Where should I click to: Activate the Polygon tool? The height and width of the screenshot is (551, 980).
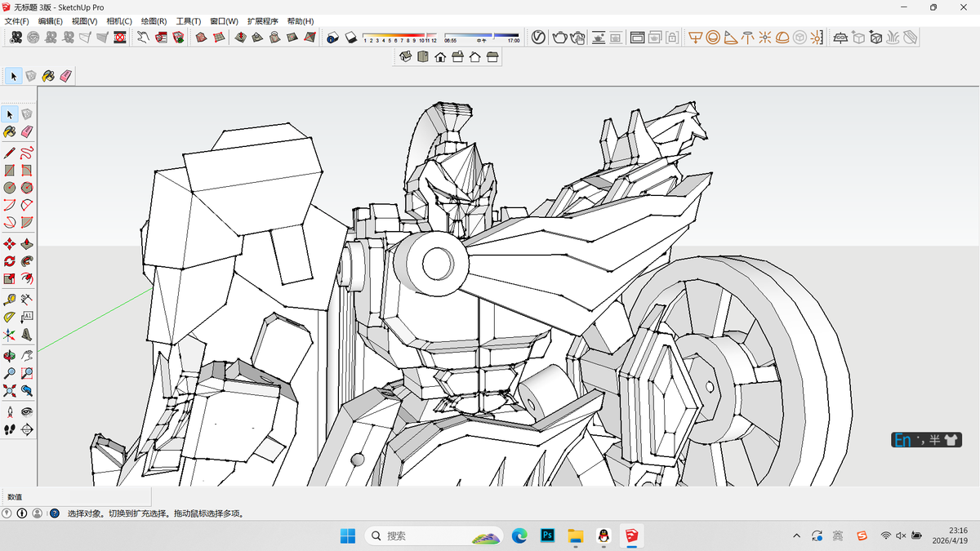27,188
